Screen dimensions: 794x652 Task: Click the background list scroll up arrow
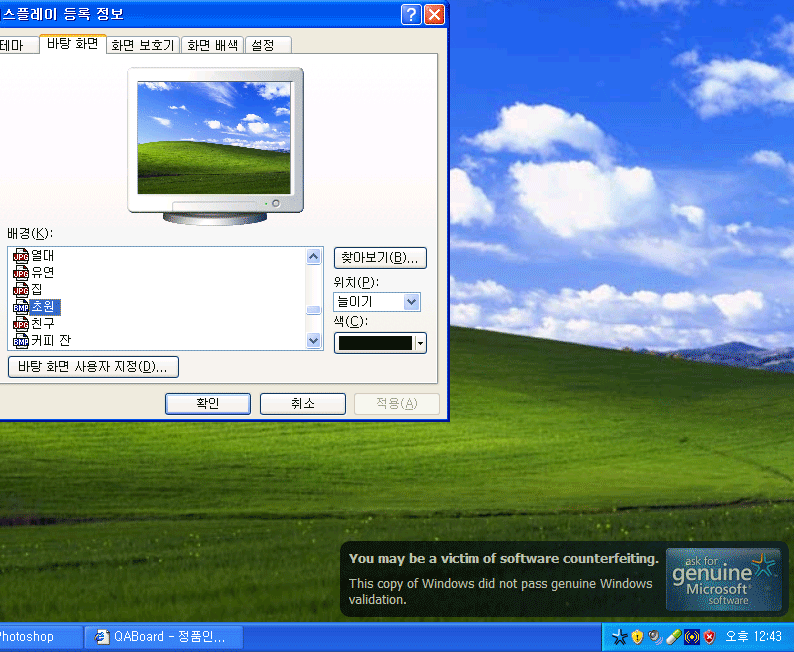coord(313,257)
